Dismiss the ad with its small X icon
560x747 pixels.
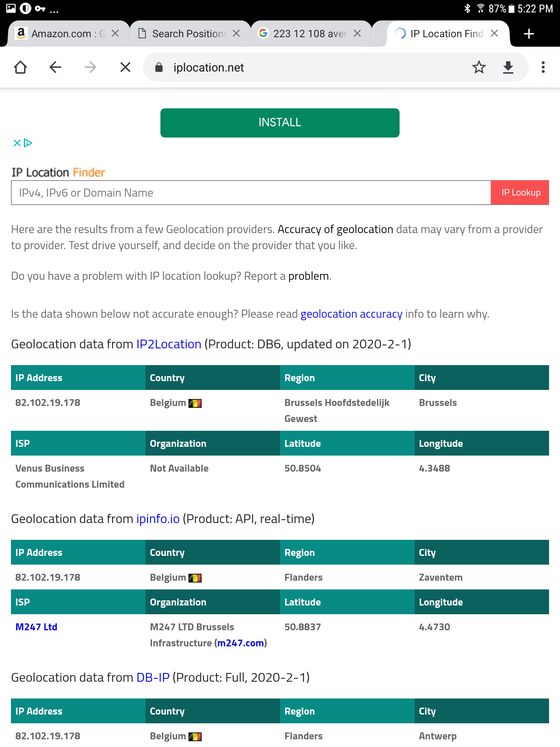pos(17,143)
